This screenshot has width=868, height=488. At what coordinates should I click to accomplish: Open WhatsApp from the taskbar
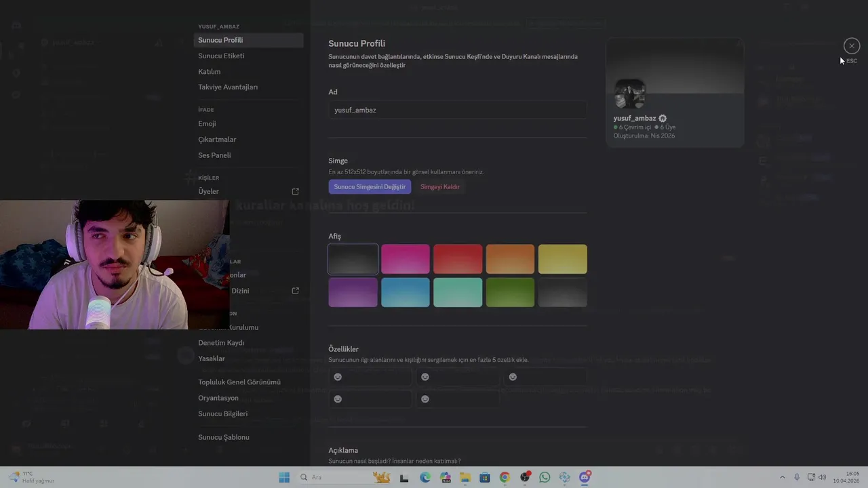(545, 477)
